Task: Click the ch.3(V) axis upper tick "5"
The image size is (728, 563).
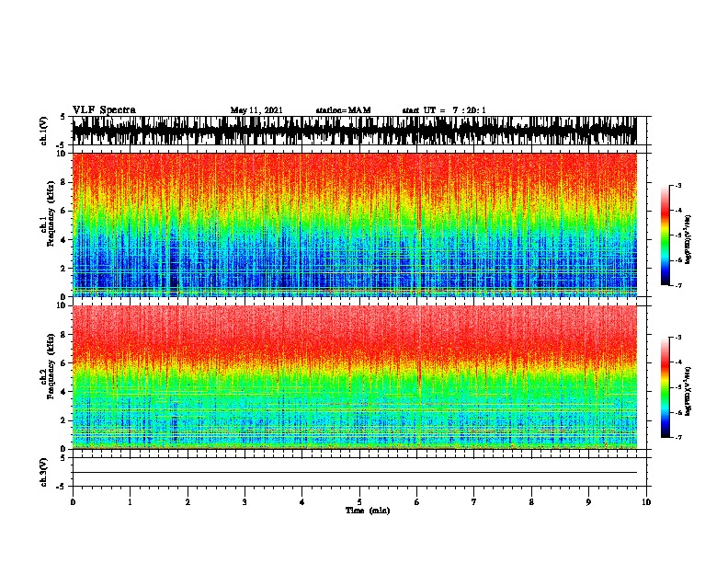Action: [x=63, y=458]
